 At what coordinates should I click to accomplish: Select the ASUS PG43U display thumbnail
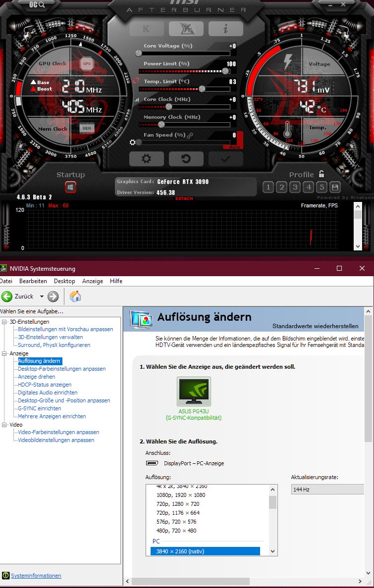(194, 392)
